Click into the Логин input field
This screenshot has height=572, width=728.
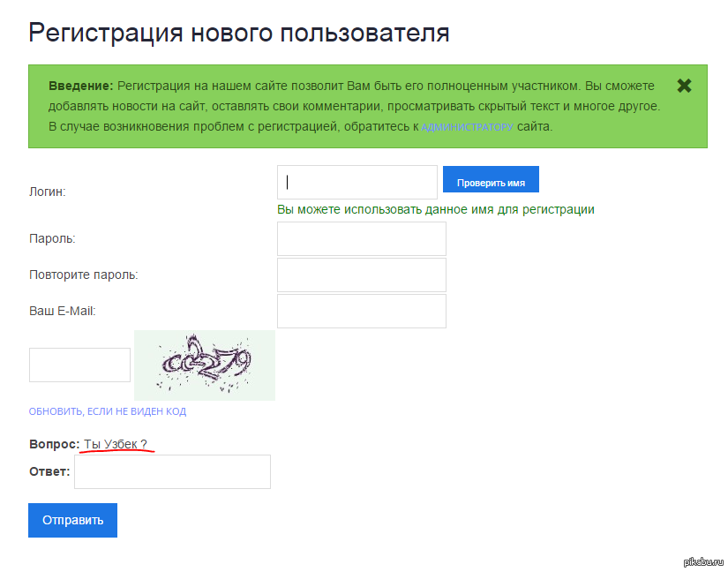(x=356, y=183)
